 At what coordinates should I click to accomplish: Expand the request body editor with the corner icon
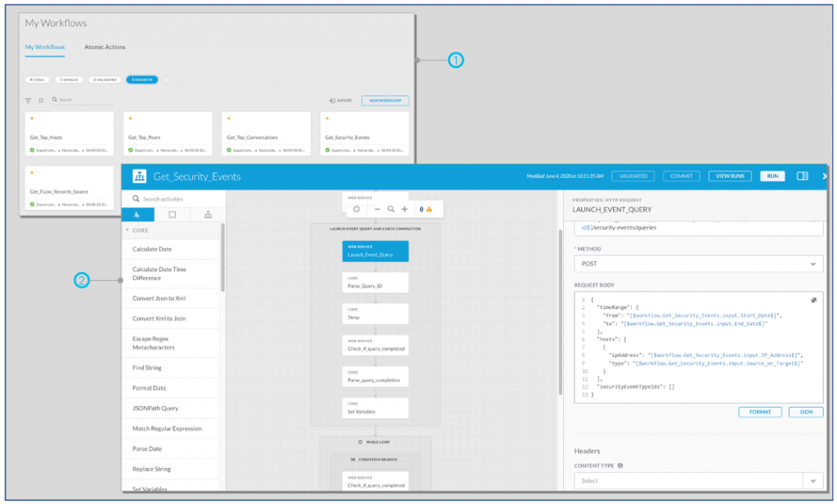coord(813,301)
